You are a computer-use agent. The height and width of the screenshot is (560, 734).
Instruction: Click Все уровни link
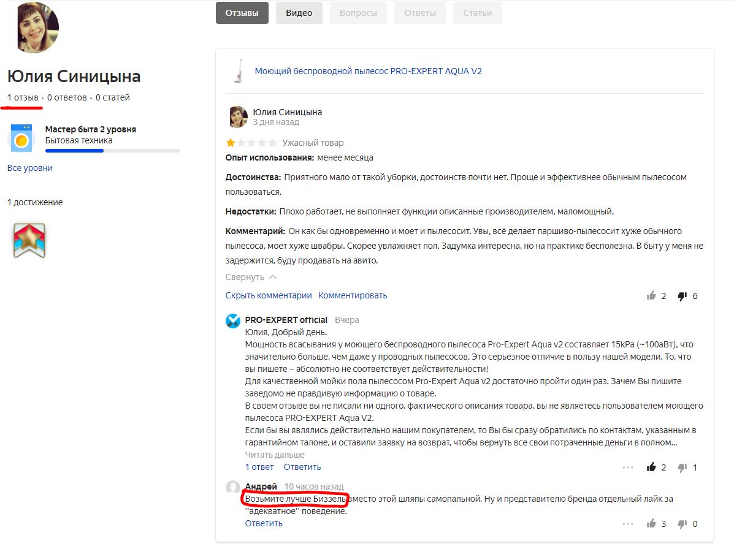[x=30, y=168]
